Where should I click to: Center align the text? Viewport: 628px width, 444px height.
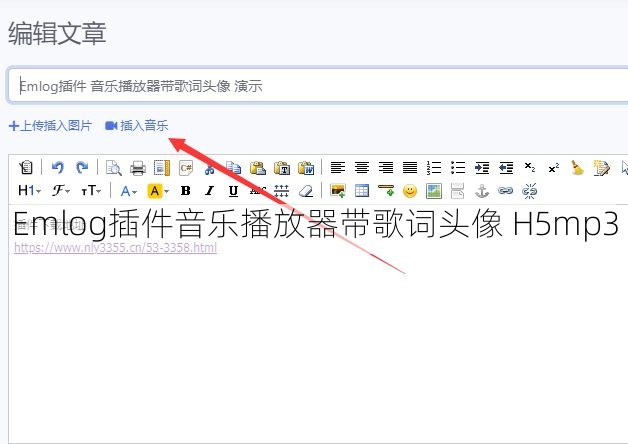coord(362,167)
